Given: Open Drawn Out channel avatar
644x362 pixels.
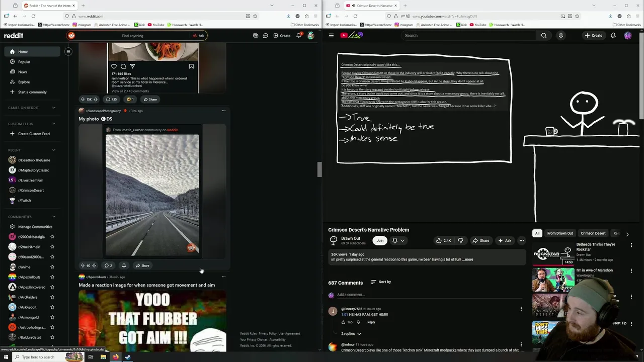Looking at the screenshot, I should (333, 240).
